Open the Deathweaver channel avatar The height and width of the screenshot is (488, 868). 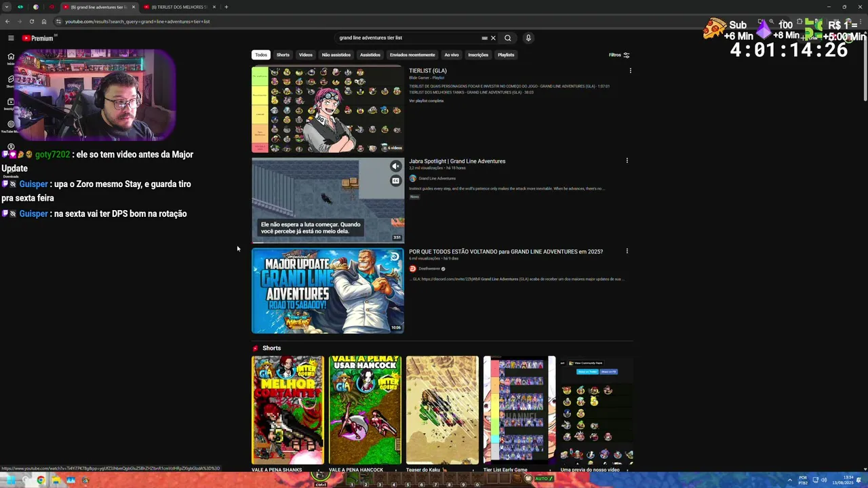(412, 268)
